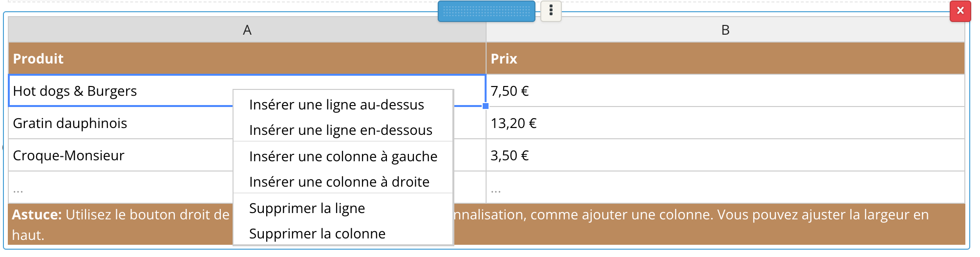The image size is (980, 257).
Task: Click the blue drag handle above the table
Action: click(486, 11)
